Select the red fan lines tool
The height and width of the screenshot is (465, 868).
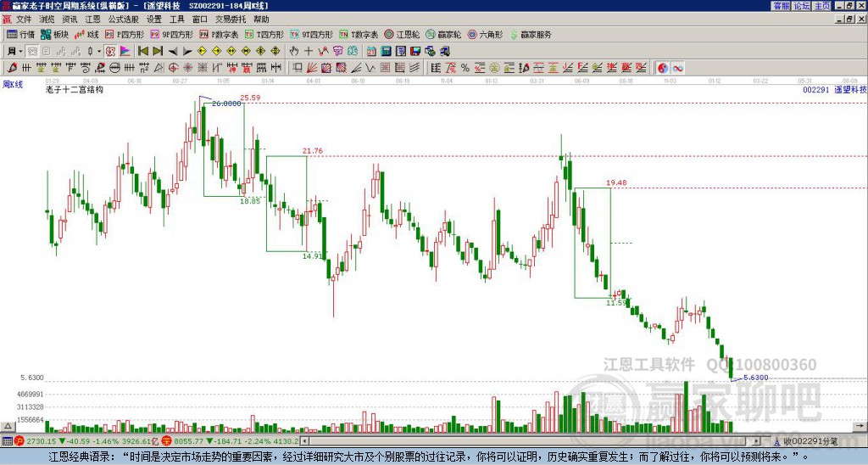coord(312,68)
